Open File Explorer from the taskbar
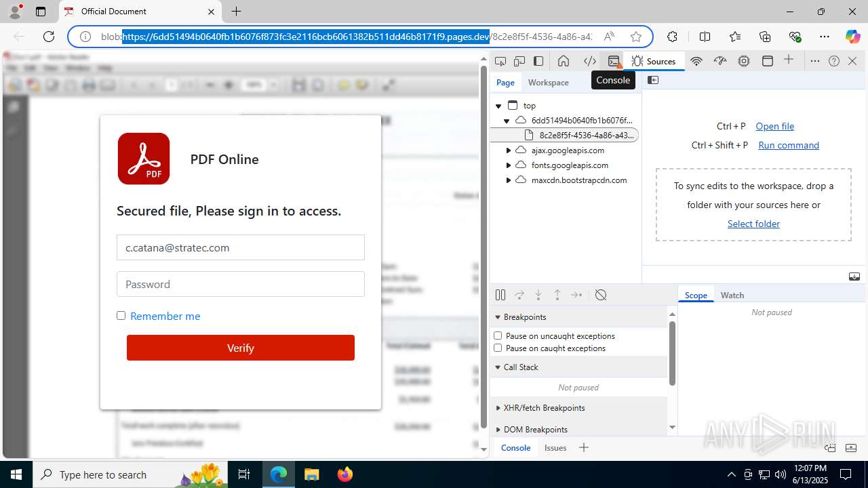This screenshot has width=868, height=488. coord(311,474)
